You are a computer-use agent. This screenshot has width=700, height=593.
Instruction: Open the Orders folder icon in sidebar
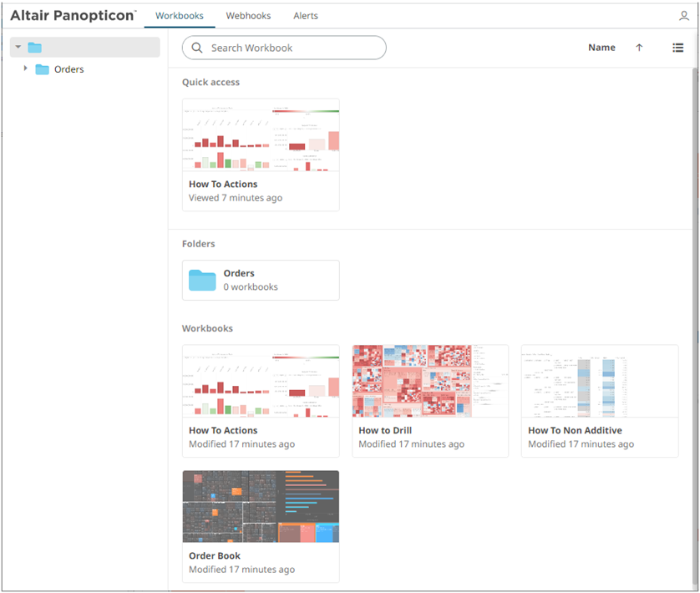42,69
